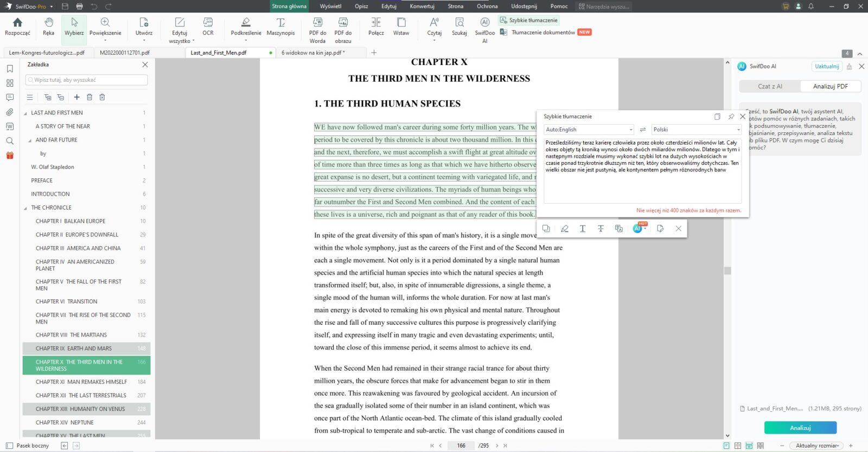Viewport: 868px width, 452px height.
Task: Open the attachments panel via paperclip icon
Action: click(10, 112)
